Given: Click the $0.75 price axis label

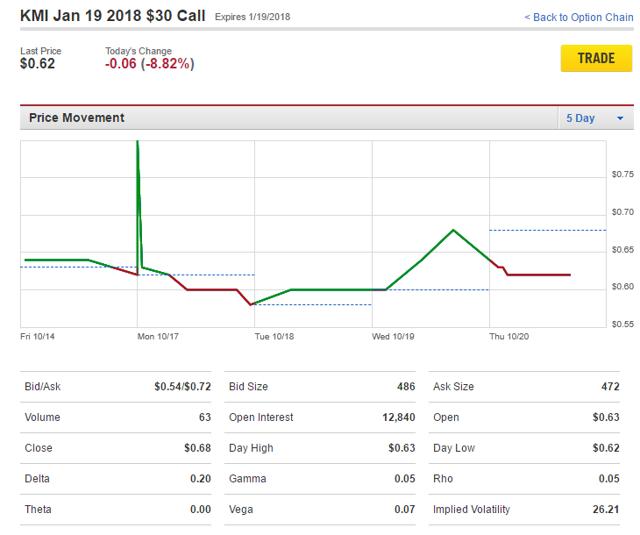Looking at the screenshot, I should (622, 174).
